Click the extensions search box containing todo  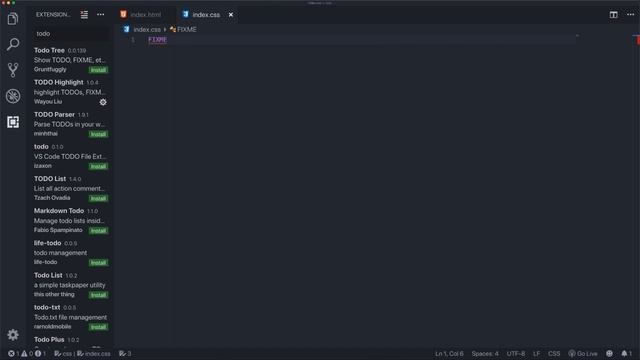71,33
